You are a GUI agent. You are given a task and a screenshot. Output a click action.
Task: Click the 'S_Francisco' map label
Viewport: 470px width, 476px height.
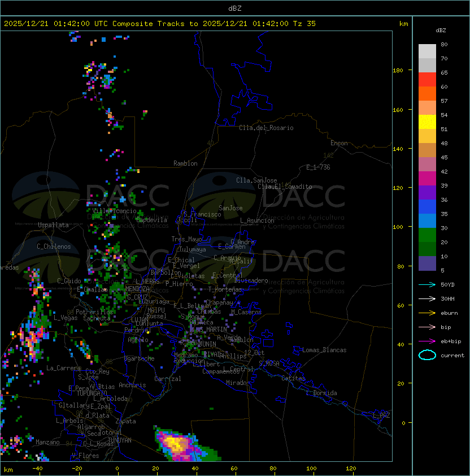pos(202,214)
